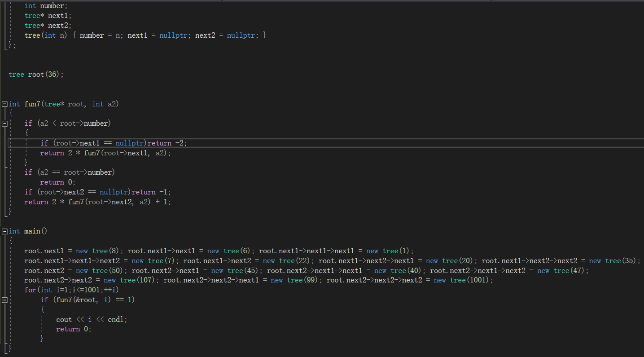
Task: Collapse the main function fold marker
Action: [x=4, y=231]
